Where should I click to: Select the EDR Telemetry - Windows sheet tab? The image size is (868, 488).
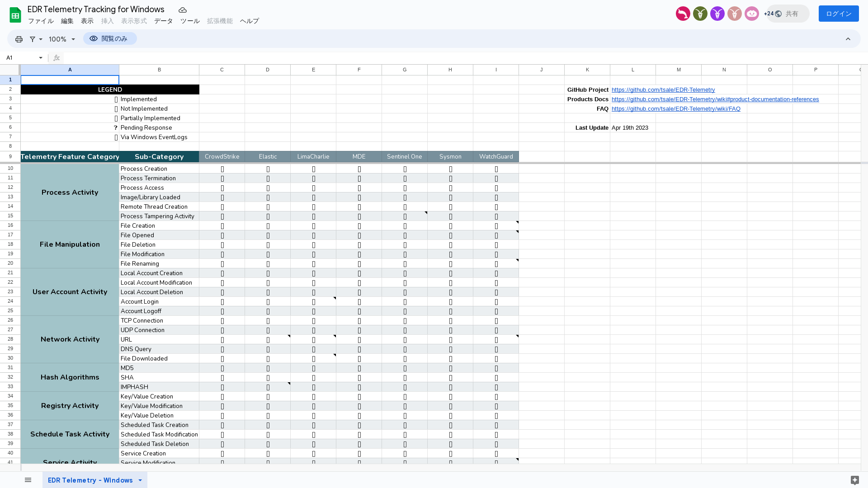click(90, 480)
